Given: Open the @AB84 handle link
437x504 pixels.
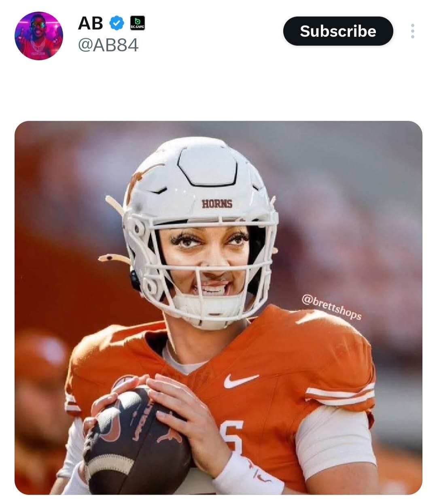Looking at the screenshot, I should point(108,45).
